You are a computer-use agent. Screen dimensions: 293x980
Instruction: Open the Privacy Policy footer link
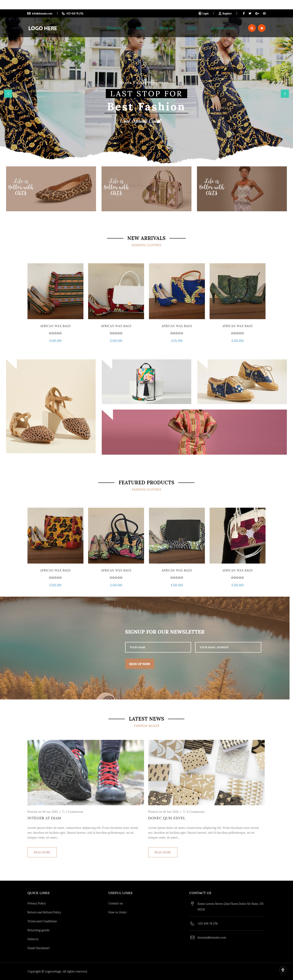pyautogui.click(x=37, y=903)
